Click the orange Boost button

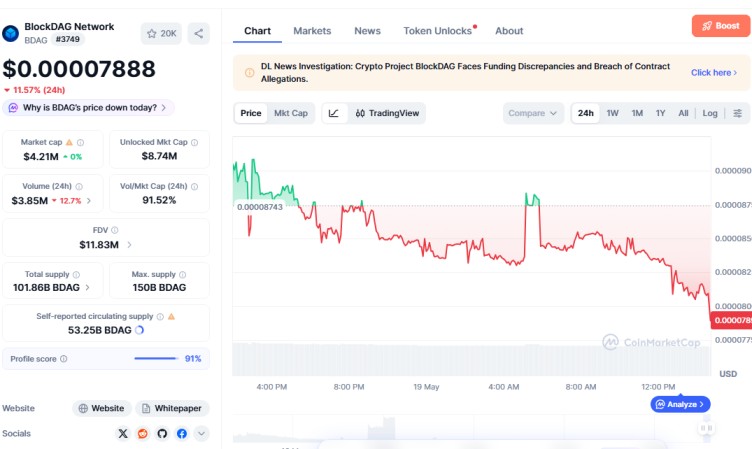point(721,26)
